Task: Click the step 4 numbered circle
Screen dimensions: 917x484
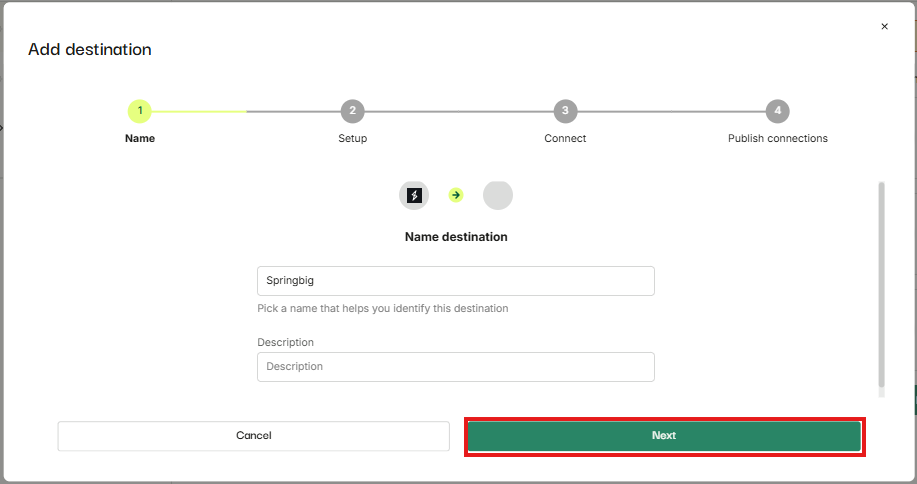Action: pos(777,111)
